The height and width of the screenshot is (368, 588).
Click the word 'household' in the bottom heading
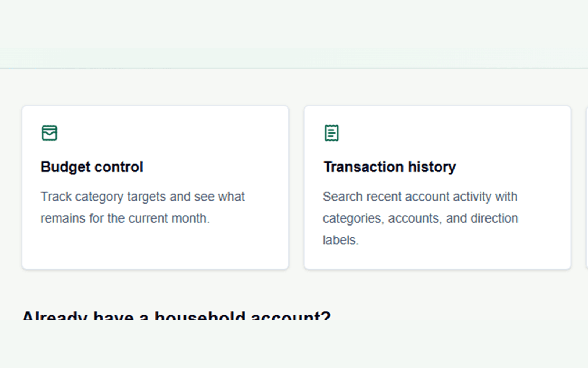(x=200, y=315)
